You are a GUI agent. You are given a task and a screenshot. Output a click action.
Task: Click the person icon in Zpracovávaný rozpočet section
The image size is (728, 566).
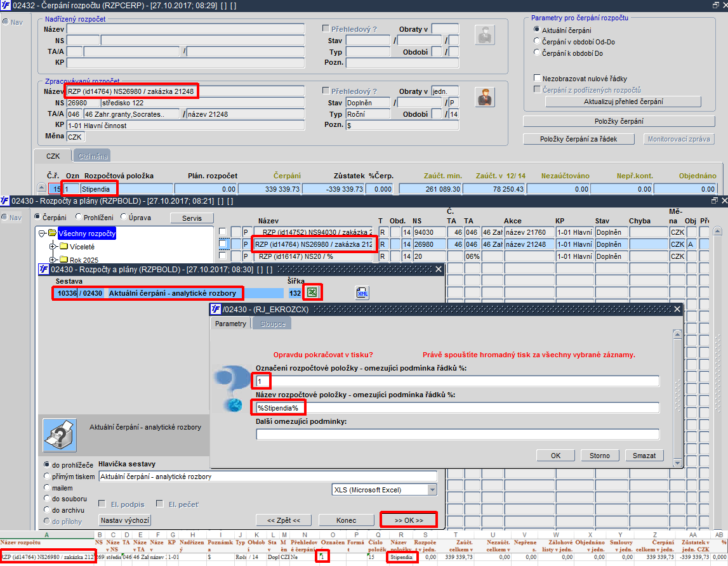[x=485, y=98]
